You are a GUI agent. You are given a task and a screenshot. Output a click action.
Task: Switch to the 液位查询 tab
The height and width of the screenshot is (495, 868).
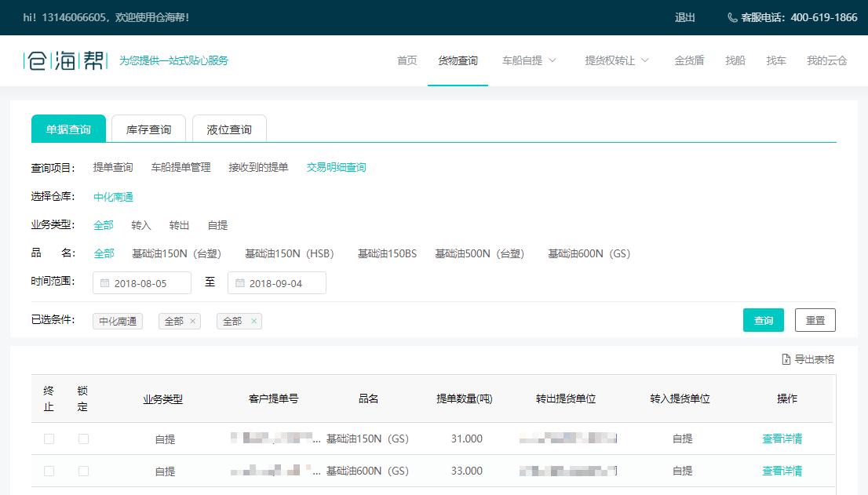coord(228,128)
